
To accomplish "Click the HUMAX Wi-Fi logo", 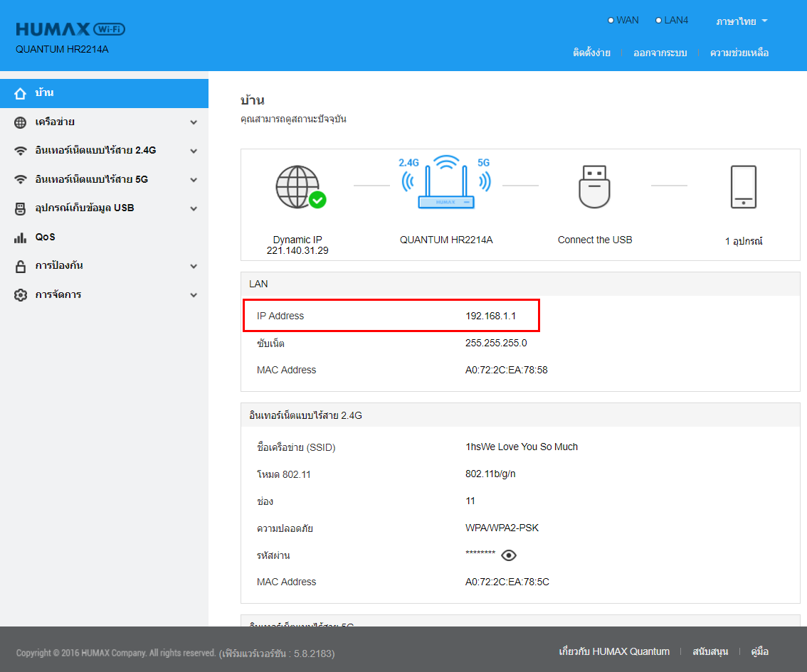I will [x=70, y=29].
